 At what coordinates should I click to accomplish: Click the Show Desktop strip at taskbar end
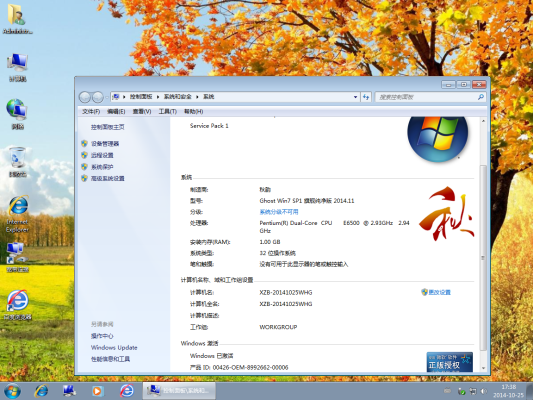[x=530, y=391]
